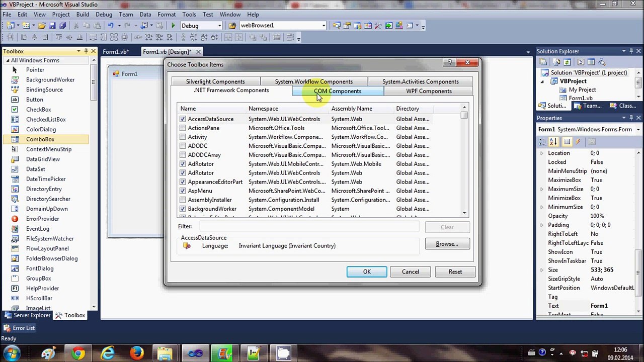Check the Activity component checkbox
The height and width of the screenshot is (362, 644).
pyautogui.click(x=183, y=137)
